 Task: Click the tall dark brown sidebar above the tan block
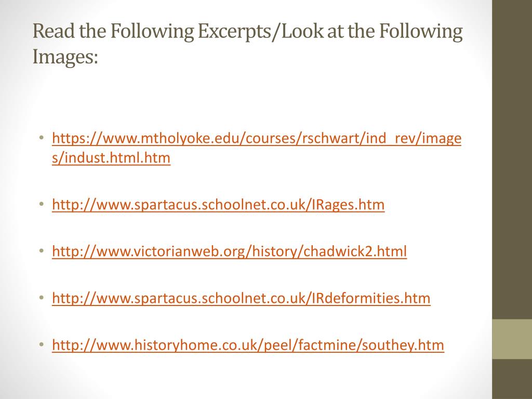point(512,159)
